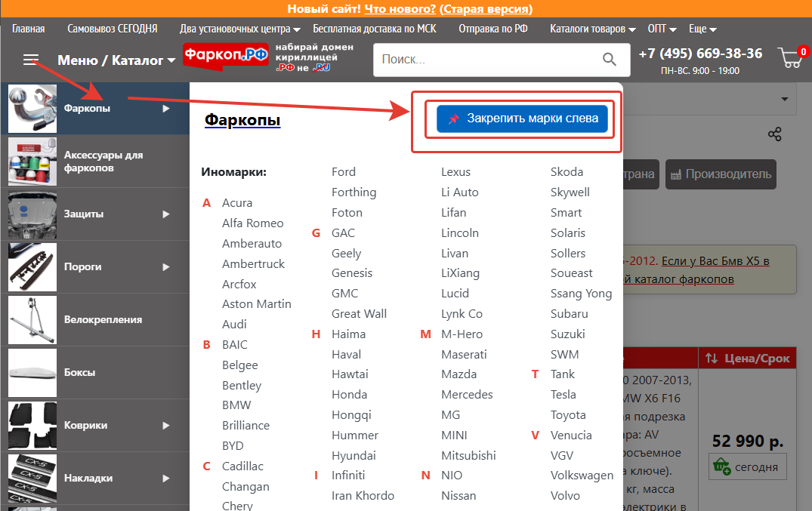Click the share icon
812x511 pixels.
point(775,134)
